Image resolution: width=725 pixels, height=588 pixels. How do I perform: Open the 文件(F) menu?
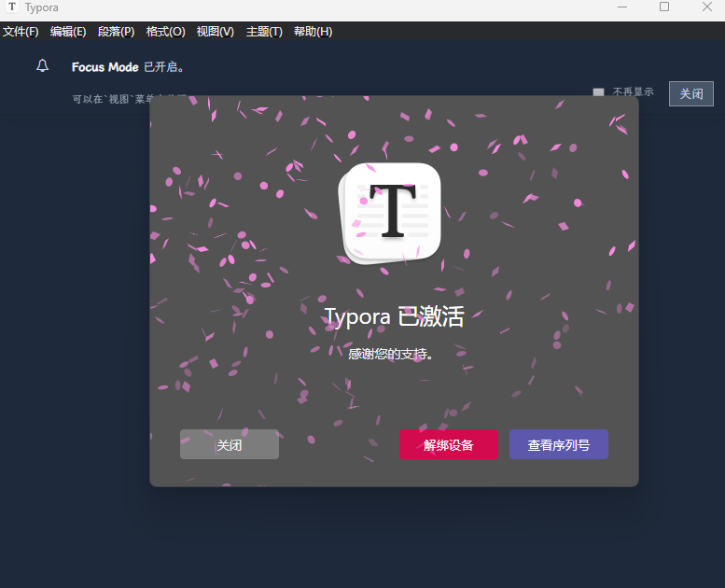[x=21, y=32]
